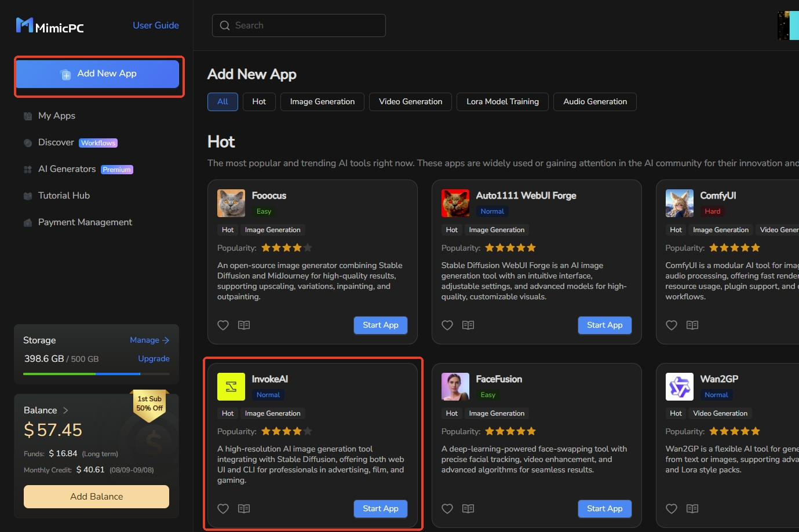Favorite FaceFusion with the heart icon
This screenshot has height=532, width=799.
447,509
